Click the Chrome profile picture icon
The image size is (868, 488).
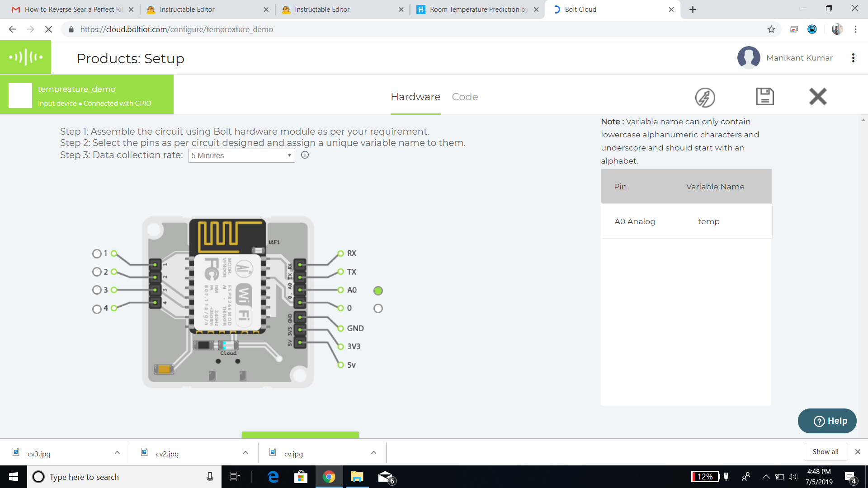(x=837, y=29)
